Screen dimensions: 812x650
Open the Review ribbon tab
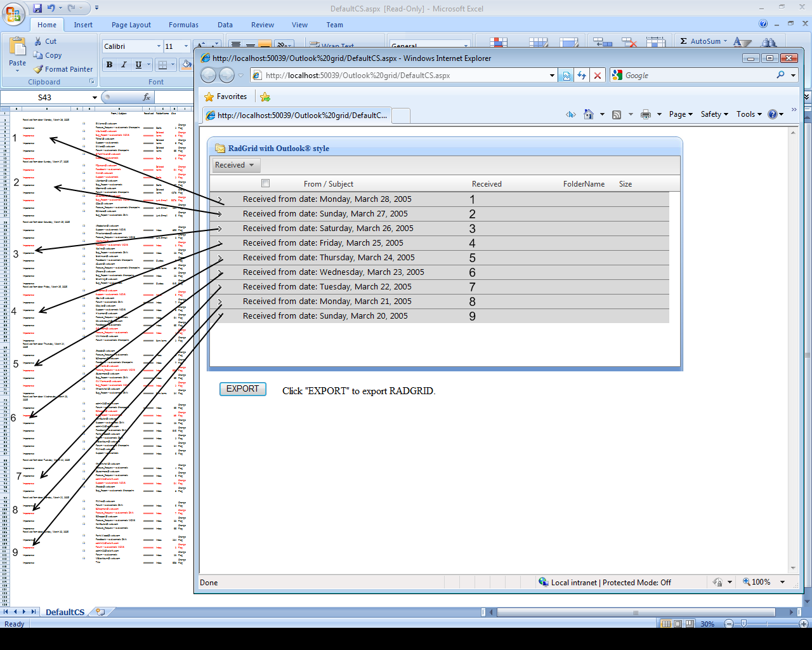[x=263, y=25]
